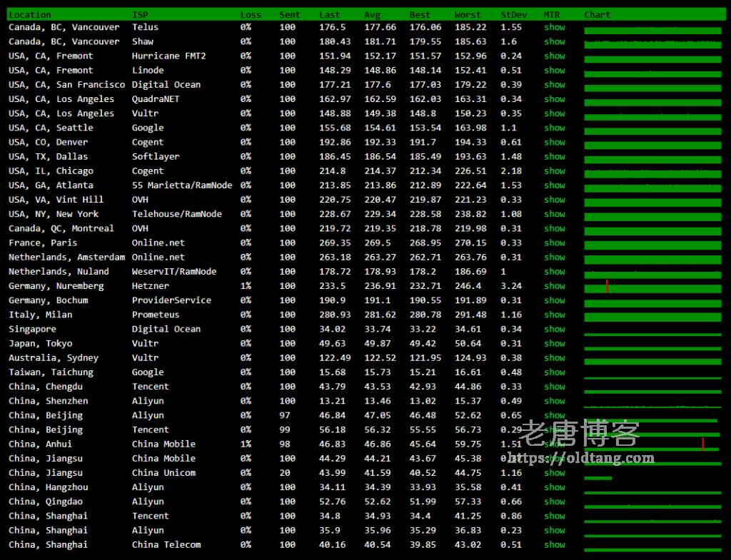Screen dimensions: 731x560
Task: Open show link for Denver Cogent row
Action: [554, 142]
